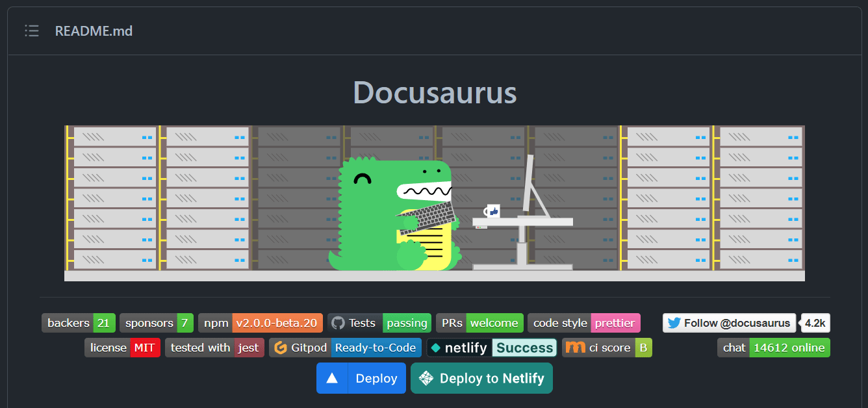Open the PRs welcome badge
The height and width of the screenshot is (408, 868).
(479, 323)
